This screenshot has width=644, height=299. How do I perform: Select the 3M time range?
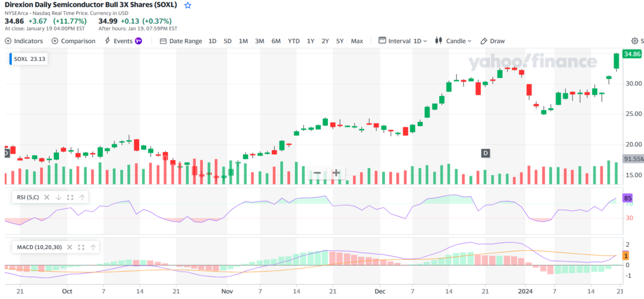pos(260,41)
